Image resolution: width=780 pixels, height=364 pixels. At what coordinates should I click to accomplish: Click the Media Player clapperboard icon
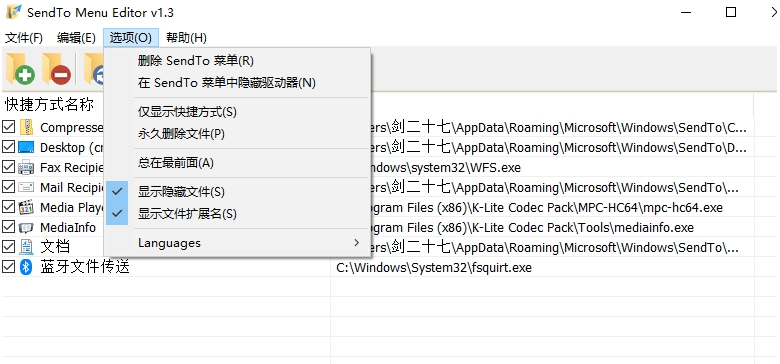pyautogui.click(x=26, y=207)
